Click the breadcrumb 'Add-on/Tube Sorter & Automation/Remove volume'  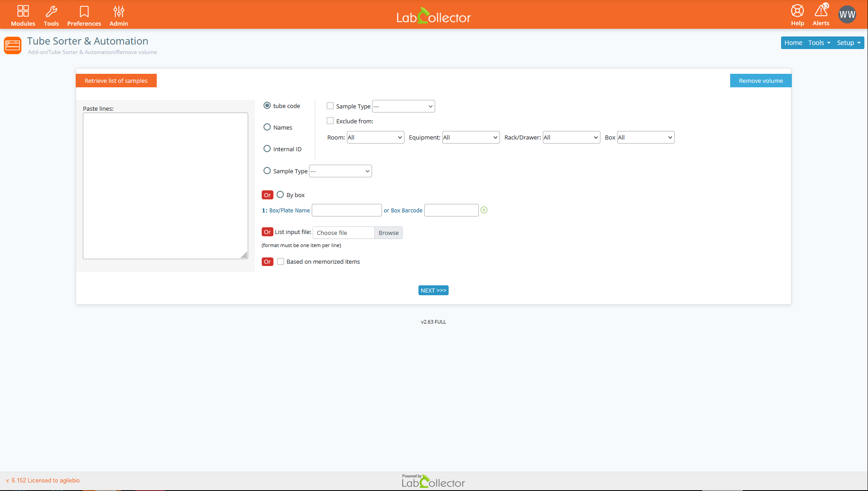[92, 52]
